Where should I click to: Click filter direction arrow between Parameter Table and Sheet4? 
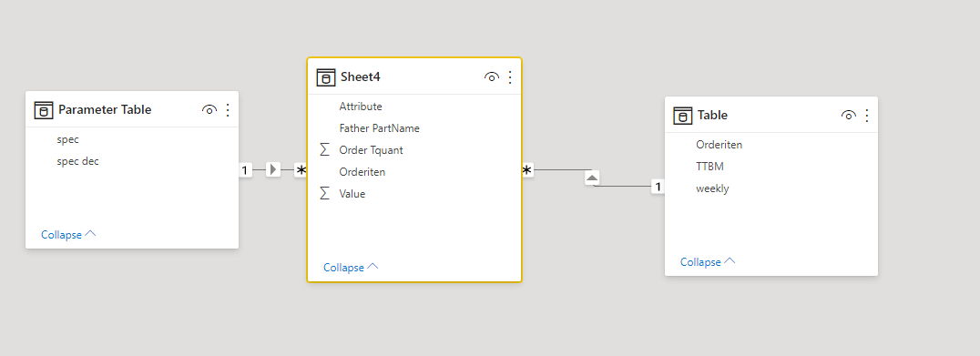[273, 169]
